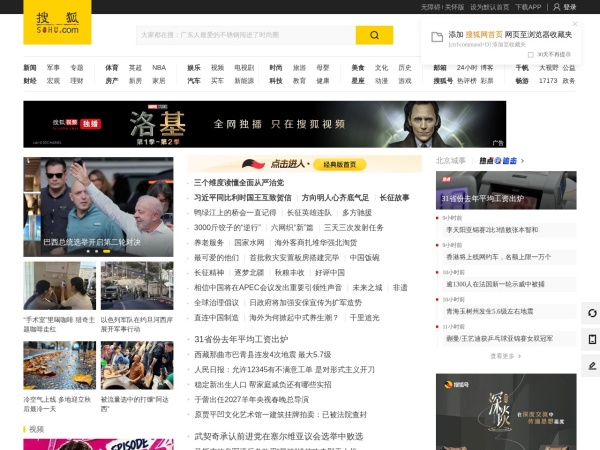
Task: Click the 搜狐号 logo on 深谈 banner
Action: click(x=457, y=384)
